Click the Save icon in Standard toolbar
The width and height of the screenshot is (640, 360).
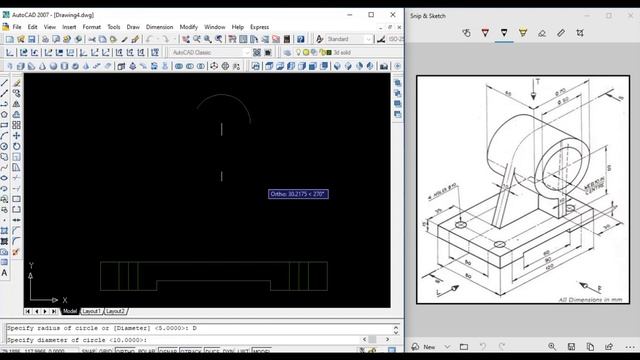tap(31, 39)
